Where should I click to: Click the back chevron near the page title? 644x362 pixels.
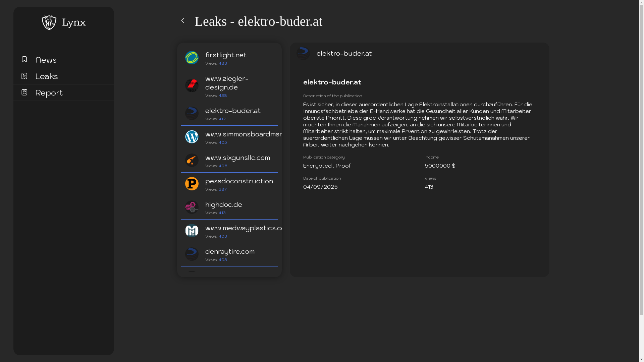pyautogui.click(x=183, y=20)
